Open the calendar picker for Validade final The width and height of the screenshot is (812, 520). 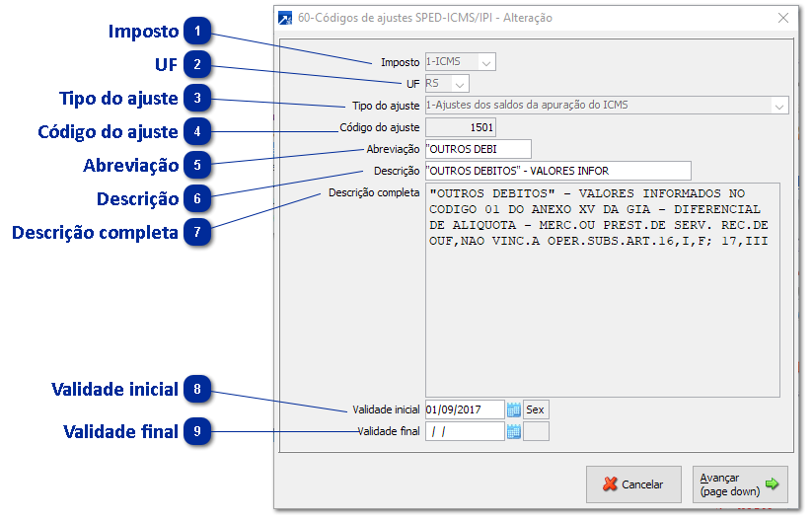pyautogui.click(x=513, y=431)
